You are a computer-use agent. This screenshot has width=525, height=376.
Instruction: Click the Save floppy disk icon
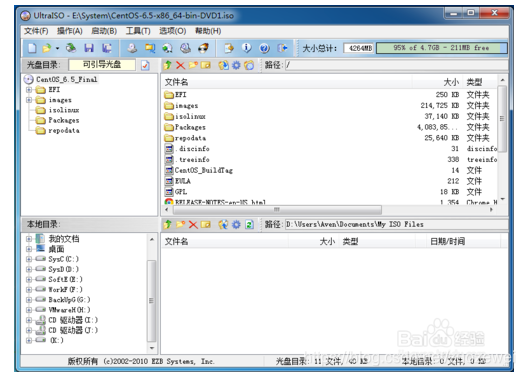(x=89, y=48)
